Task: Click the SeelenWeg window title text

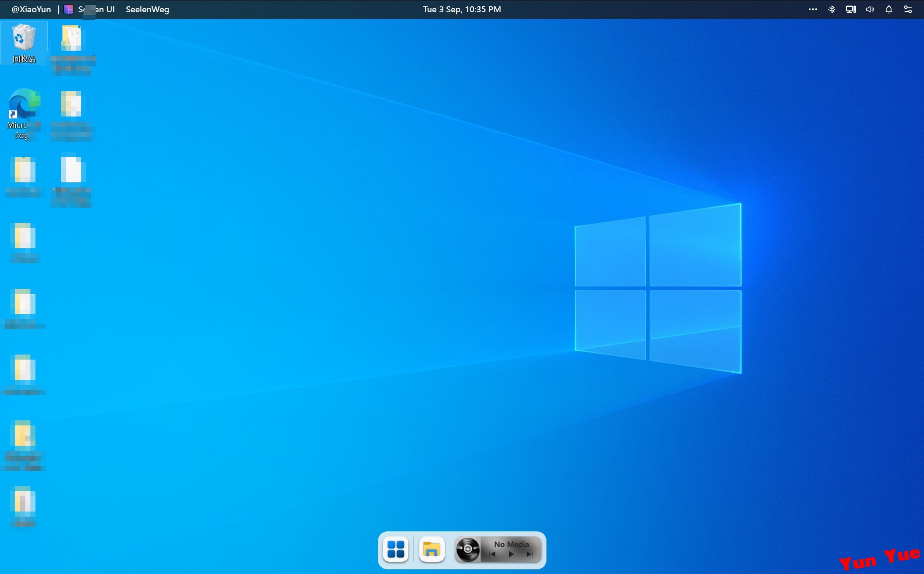Action: [x=147, y=9]
